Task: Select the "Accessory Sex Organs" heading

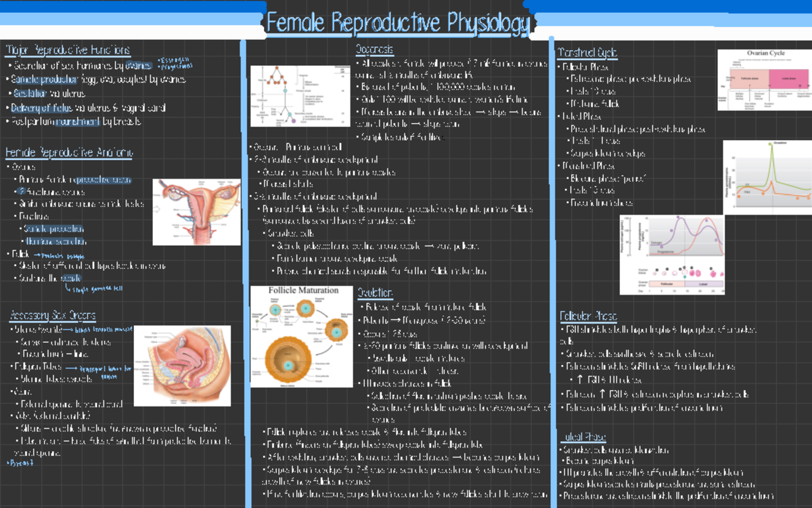Action: (x=52, y=316)
